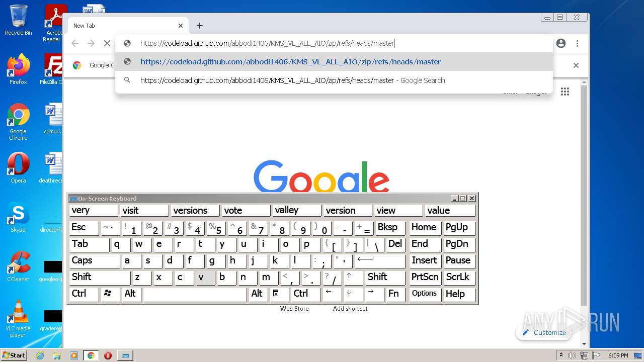This screenshot has height=362, width=644.
Task: Toggle the ScrLk key
Action: tap(459, 278)
